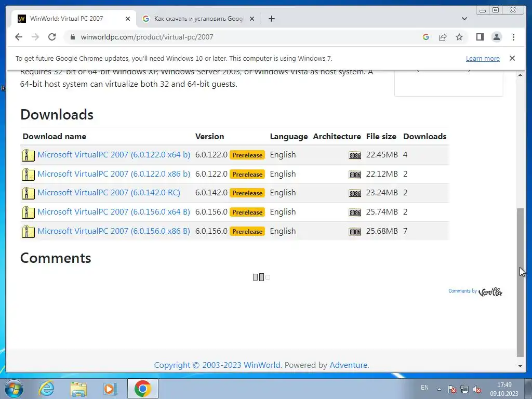
Task: Click the page vertical scrollbar thumb
Action: click(520, 282)
